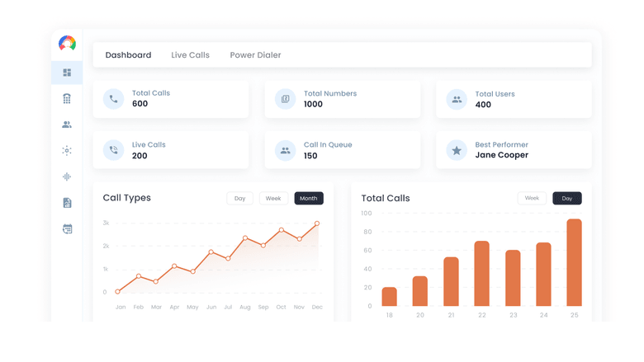Viewport: 644px width, 362px height.
Task: Open the report document icon in sidebar
Action: tap(67, 203)
